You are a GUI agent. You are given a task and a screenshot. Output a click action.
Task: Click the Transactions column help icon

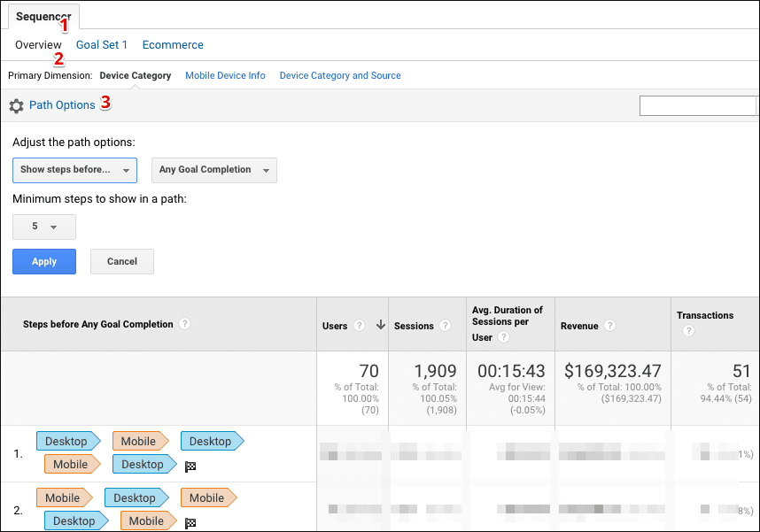pyautogui.click(x=688, y=330)
